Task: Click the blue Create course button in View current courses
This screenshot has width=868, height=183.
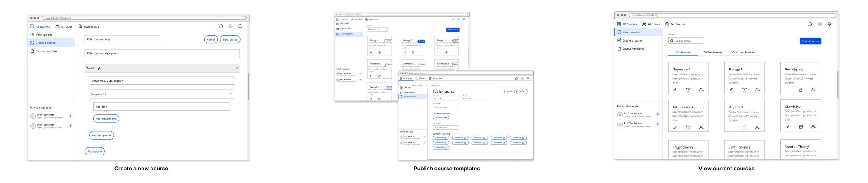Action: 811,41
